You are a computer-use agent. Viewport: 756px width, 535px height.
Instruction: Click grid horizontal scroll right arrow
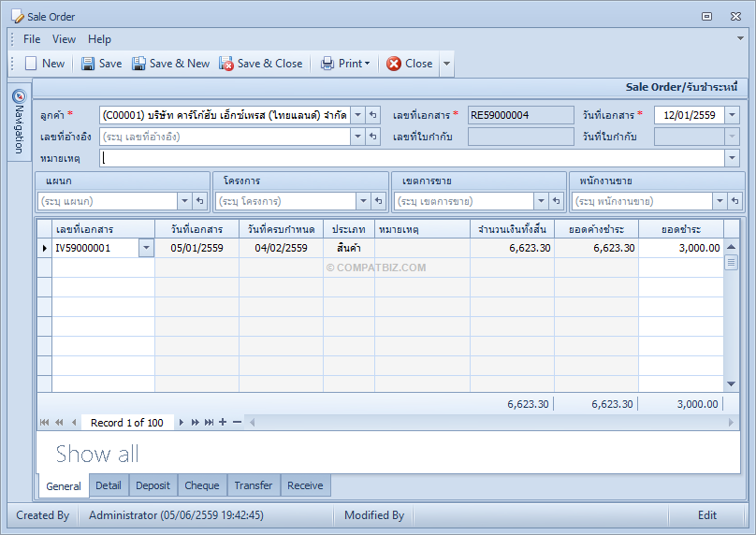point(731,422)
